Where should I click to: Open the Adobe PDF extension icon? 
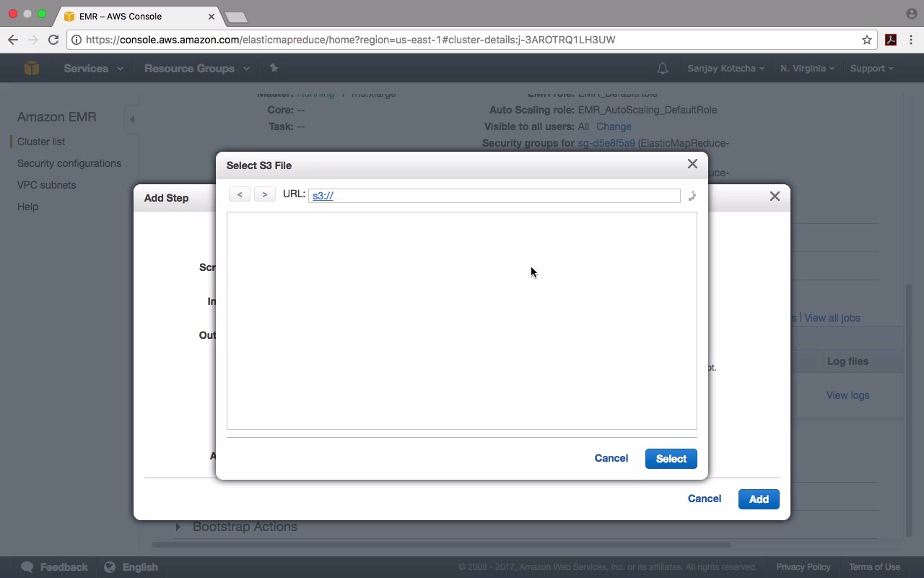(891, 40)
